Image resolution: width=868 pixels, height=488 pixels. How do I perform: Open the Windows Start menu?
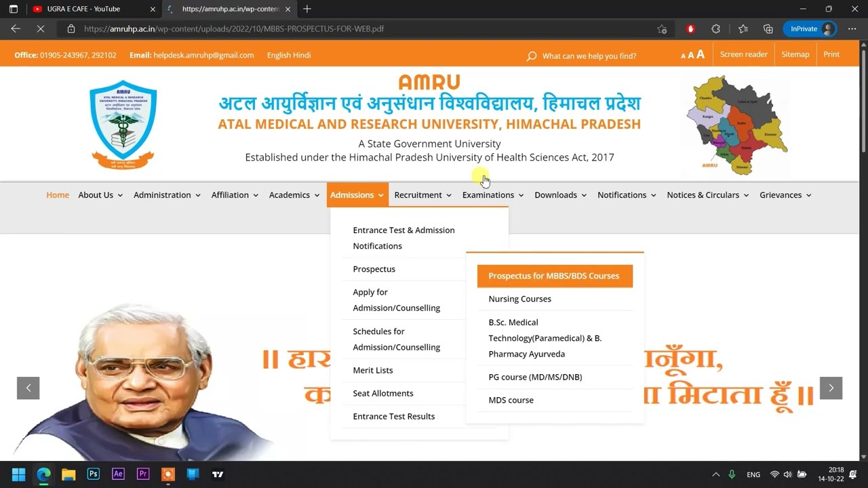tap(19, 474)
